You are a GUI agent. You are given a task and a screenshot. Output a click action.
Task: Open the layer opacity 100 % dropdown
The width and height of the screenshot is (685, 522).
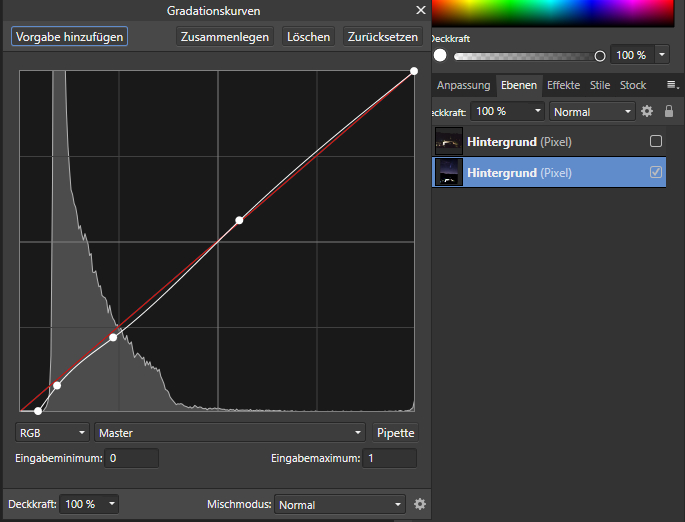point(507,112)
